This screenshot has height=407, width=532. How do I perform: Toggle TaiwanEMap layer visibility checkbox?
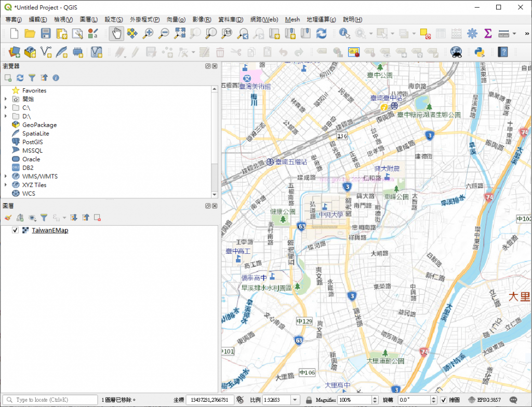[15, 230]
